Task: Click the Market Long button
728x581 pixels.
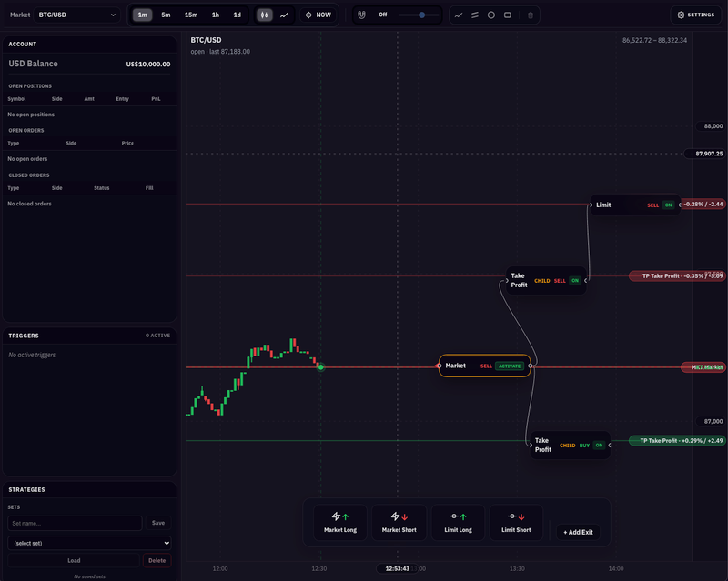Action: point(339,523)
